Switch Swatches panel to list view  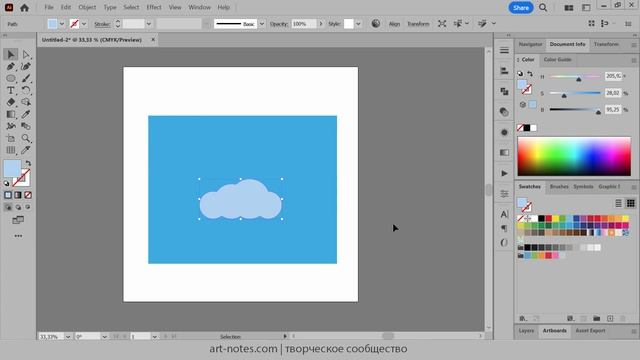coord(619,203)
